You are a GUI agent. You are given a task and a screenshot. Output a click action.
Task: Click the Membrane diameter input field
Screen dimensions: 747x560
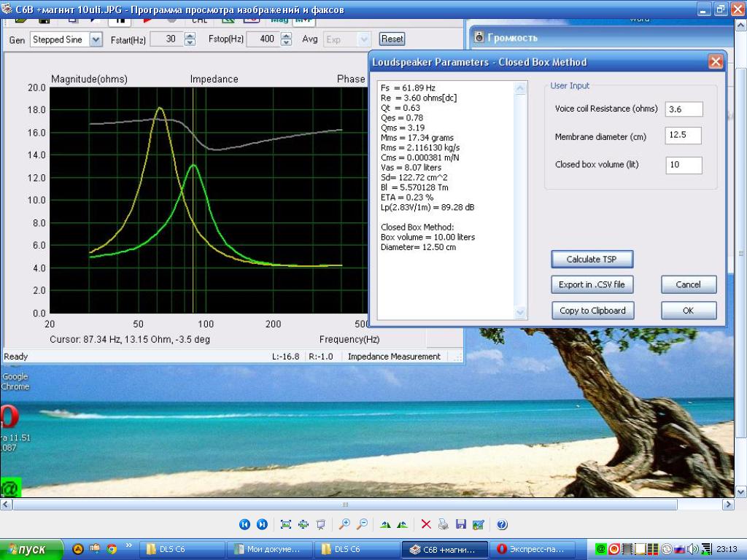click(683, 135)
